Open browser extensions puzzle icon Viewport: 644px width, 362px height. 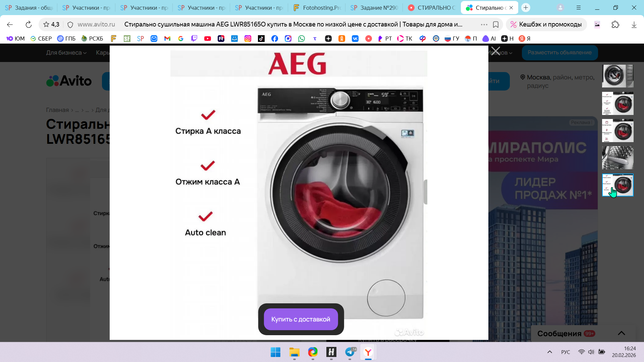coord(615,24)
